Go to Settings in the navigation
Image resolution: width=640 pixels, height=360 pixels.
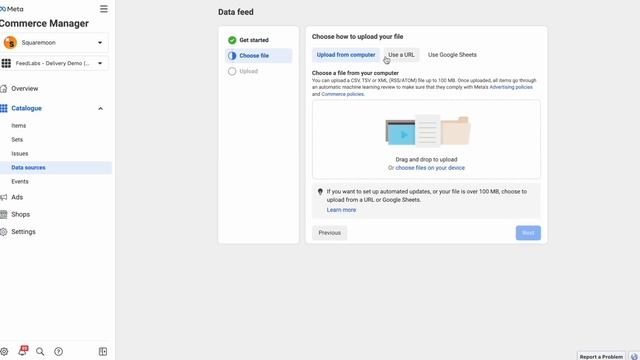click(x=23, y=232)
